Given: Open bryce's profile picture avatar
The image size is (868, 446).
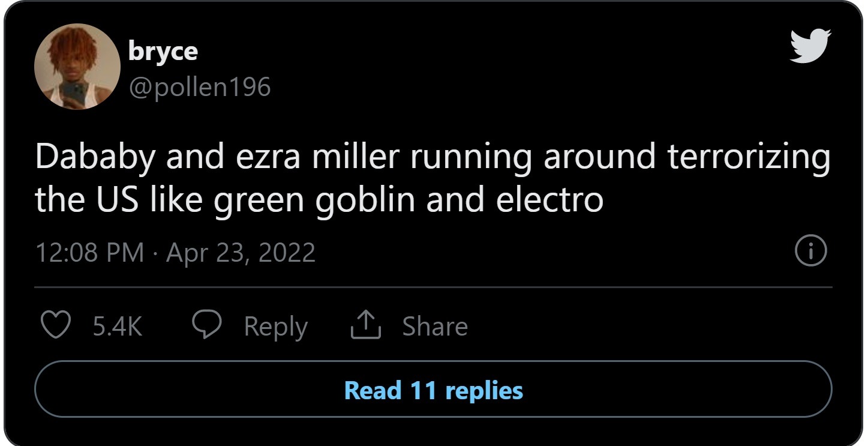Looking at the screenshot, I should click(x=77, y=67).
